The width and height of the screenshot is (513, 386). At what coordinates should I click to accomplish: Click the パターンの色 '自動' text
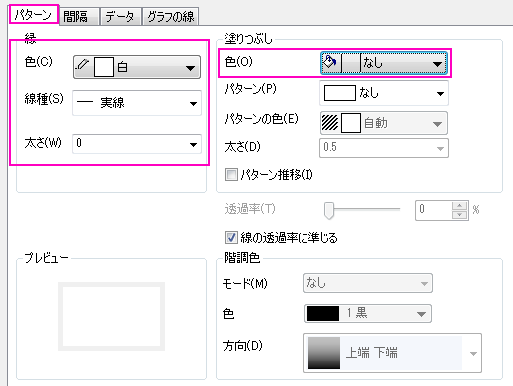(x=376, y=123)
